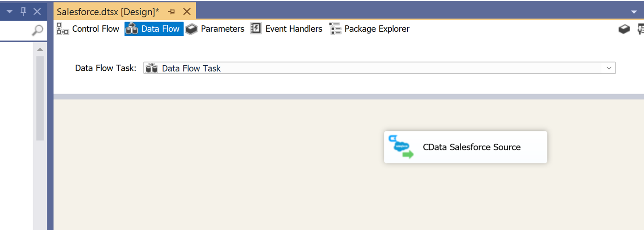Close the Salesforce.dtsx design tab
This screenshot has height=230, width=644.
(x=187, y=11)
